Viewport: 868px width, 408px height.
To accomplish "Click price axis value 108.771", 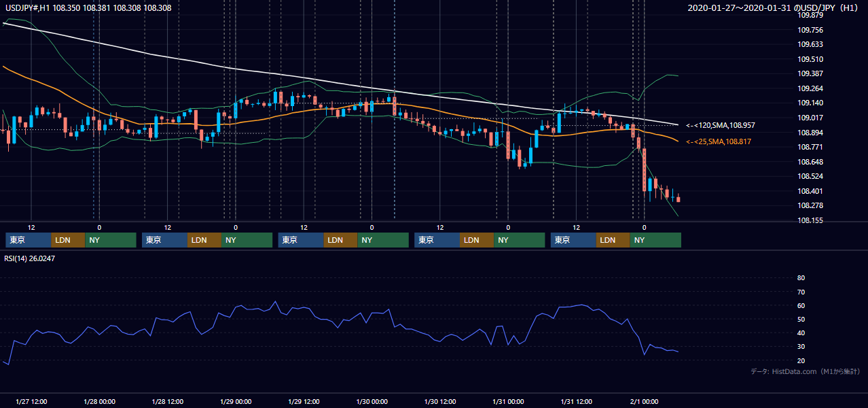I will click(810, 147).
